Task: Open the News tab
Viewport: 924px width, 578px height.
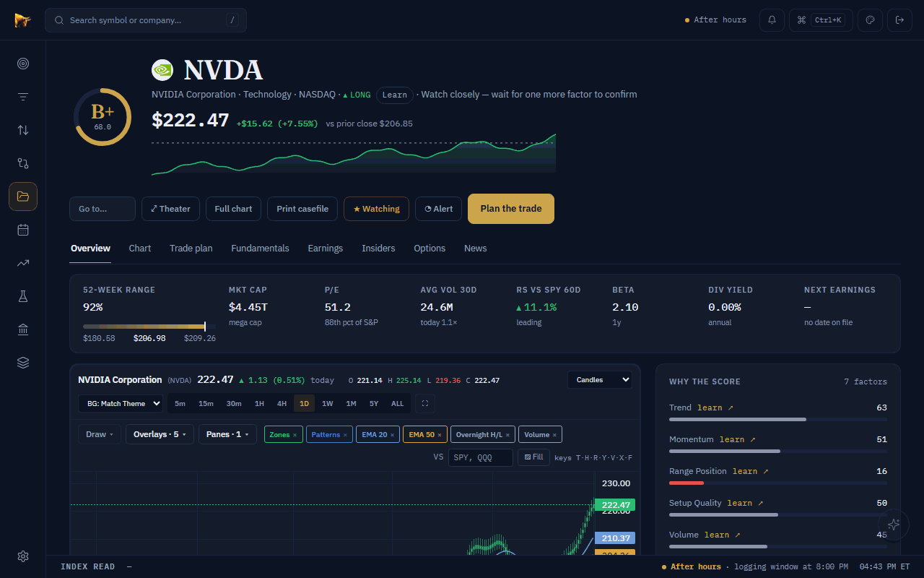Action: click(x=476, y=248)
